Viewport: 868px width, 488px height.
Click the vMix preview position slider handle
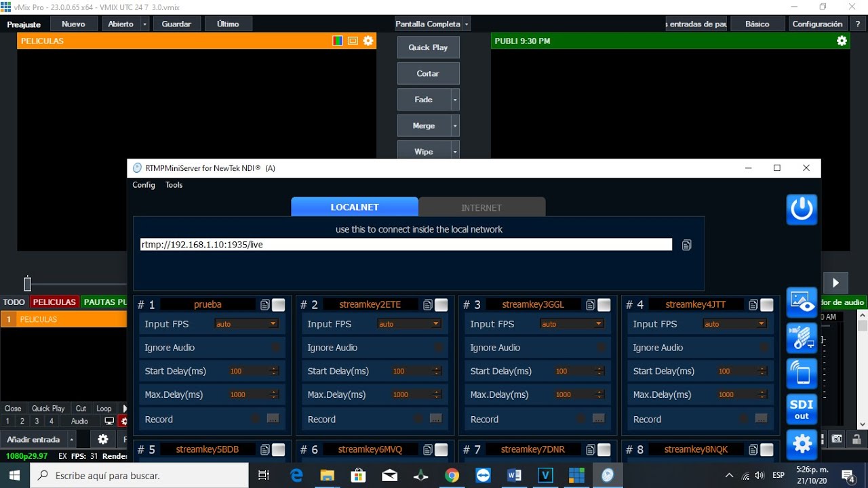tap(28, 283)
